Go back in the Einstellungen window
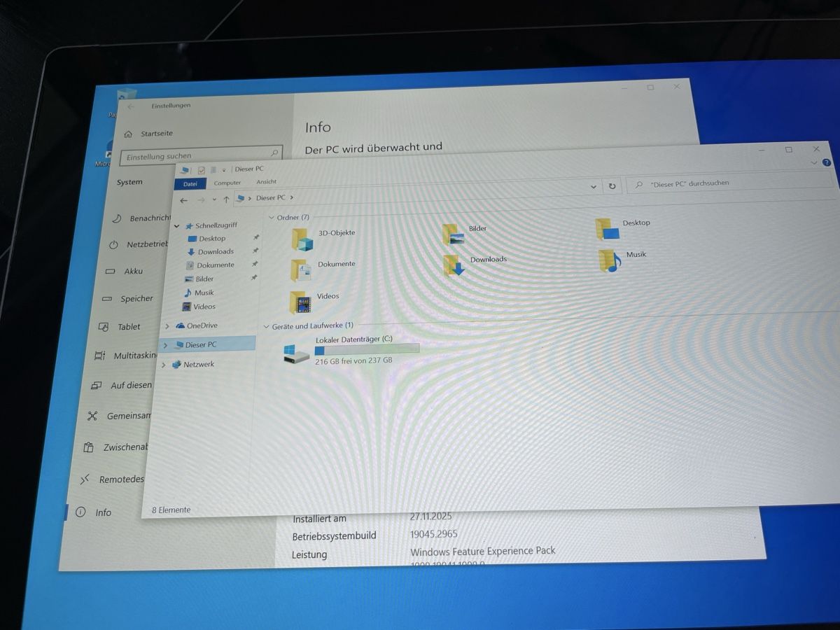The width and height of the screenshot is (840, 630). coord(130,106)
